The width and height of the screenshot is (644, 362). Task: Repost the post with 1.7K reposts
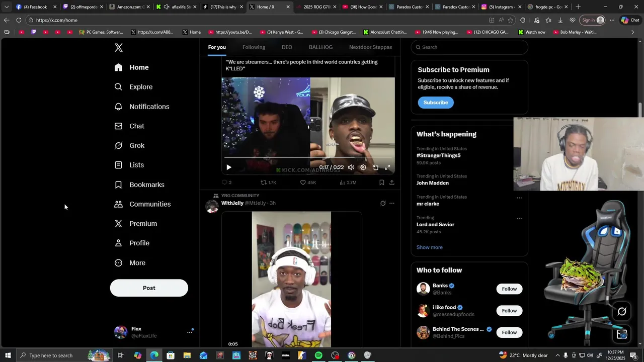(268, 183)
